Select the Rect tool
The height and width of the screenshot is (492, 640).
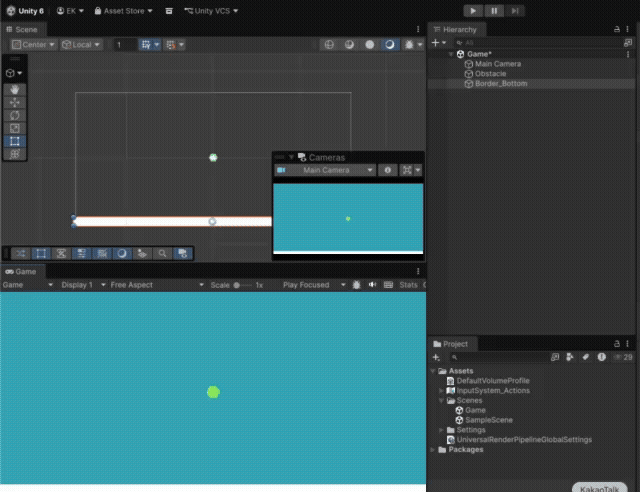[15, 142]
